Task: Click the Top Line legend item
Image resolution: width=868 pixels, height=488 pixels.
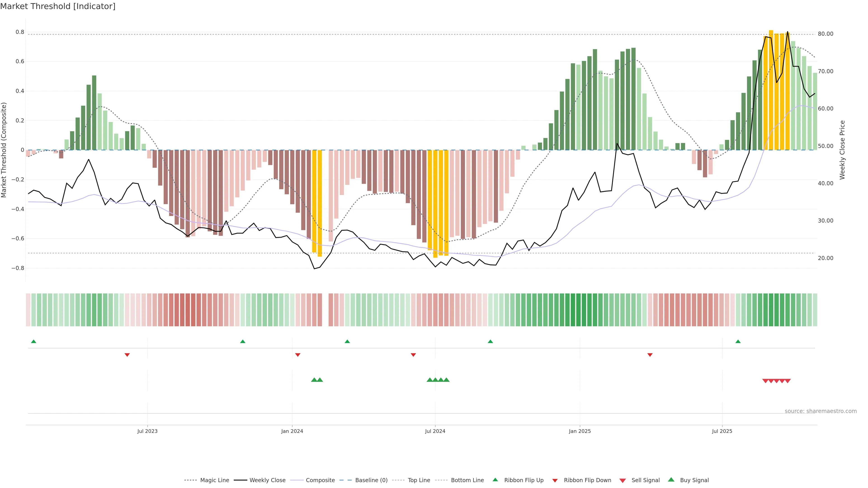Action: tap(419, 480)
